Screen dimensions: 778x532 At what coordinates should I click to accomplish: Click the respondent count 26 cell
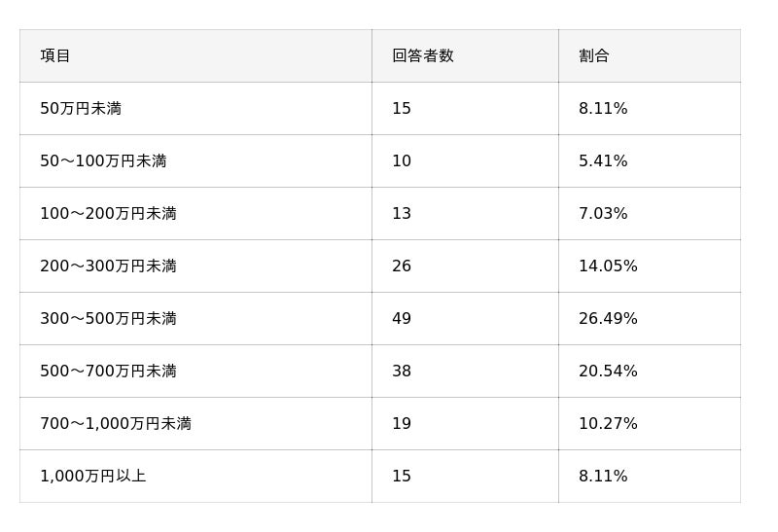(x=402, y=266)
